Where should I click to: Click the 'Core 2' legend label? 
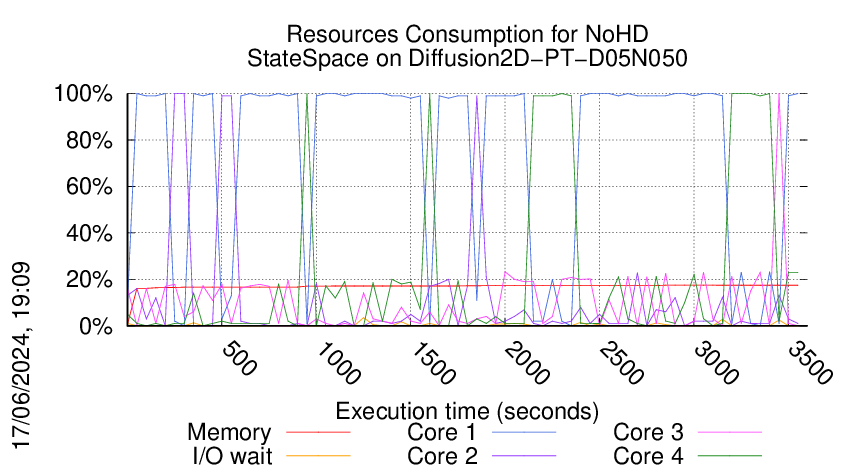pos(442,456)
